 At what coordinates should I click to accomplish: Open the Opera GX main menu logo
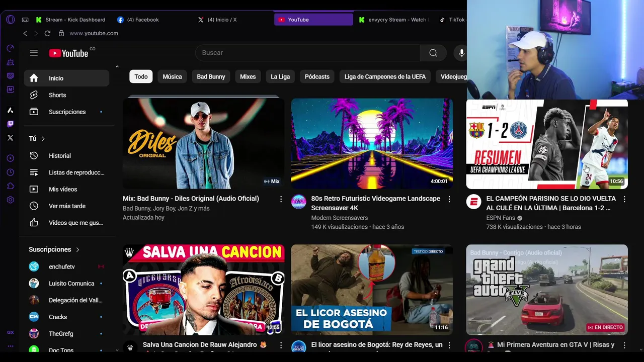[10, 20]
